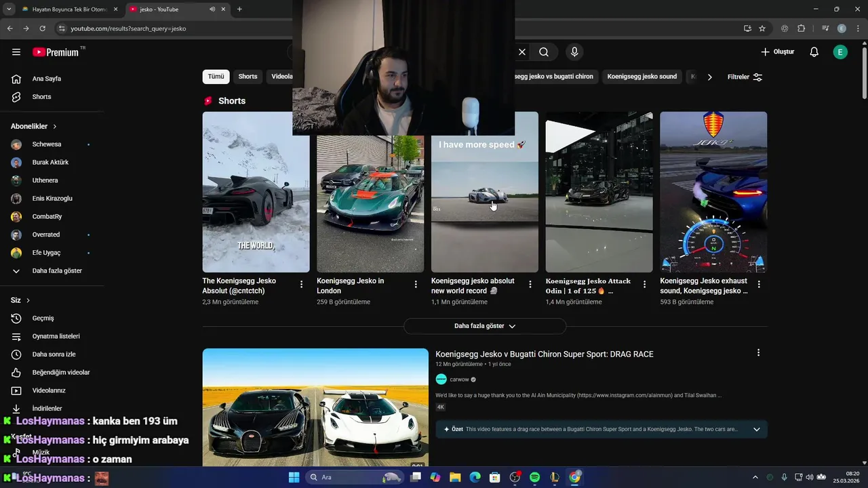Open Chrome extensions puzzle icon
The width and height of the screenshot is (868, 488).
click(801, 28)
